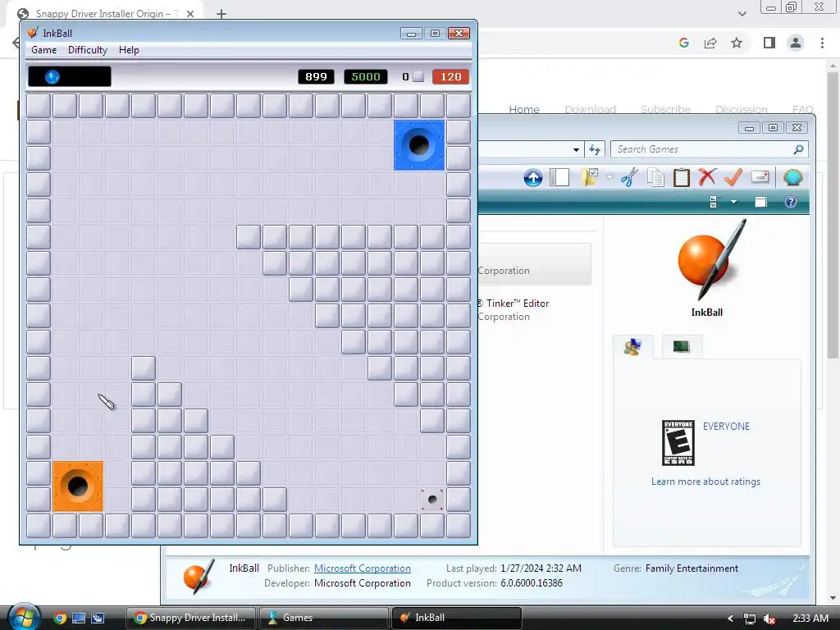Click the seashell icon in Games toolbar
This screenshot has width=840, height=630.
click(792, 177)
